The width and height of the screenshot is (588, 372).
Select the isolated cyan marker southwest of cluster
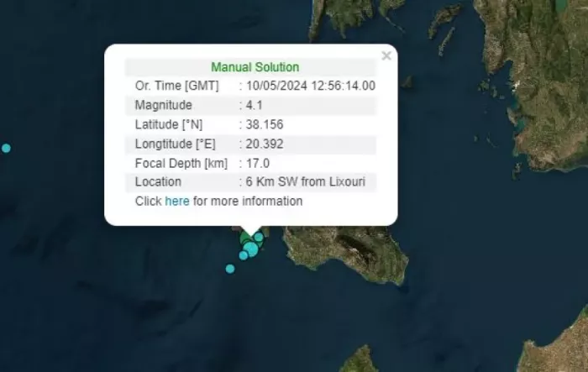pyautogui.click(x=230, y=269)
